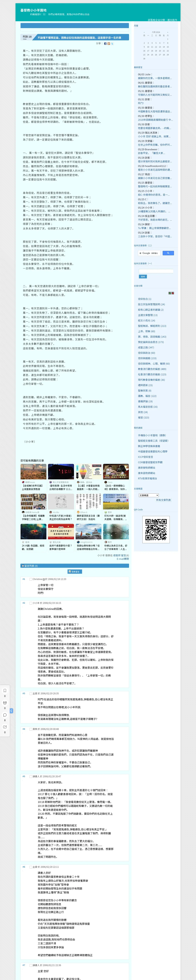Click the blog title 基督教小小羊園地

(33, 10)
